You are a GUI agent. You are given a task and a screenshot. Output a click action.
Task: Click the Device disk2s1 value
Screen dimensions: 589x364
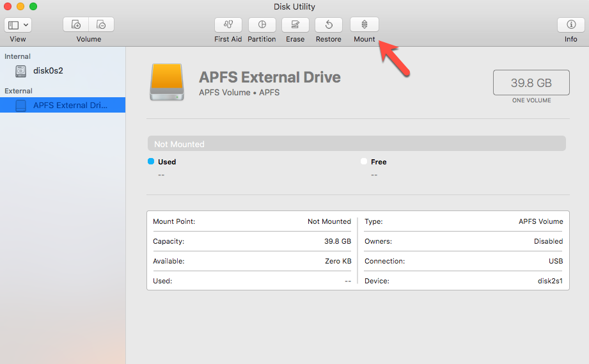[x=551, y=281]
